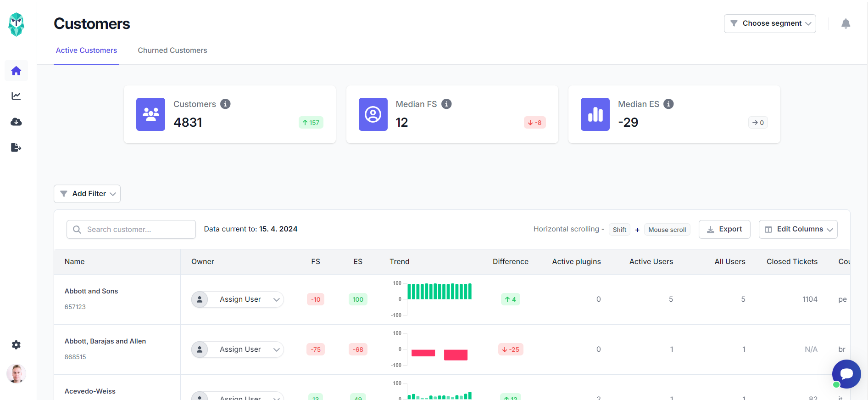Screen dimensions: 868x400
Task: Click difference badge down -25
Action: [x=511, y=349]
